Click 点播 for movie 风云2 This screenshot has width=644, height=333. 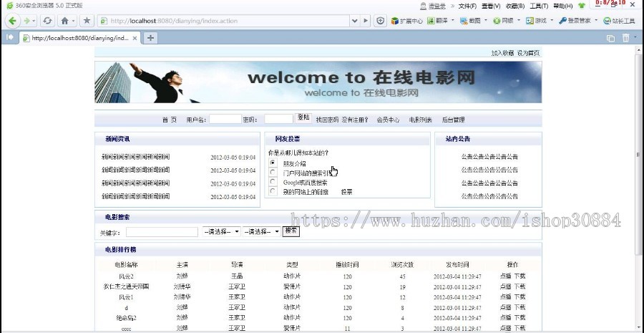(x=506, y=276)
